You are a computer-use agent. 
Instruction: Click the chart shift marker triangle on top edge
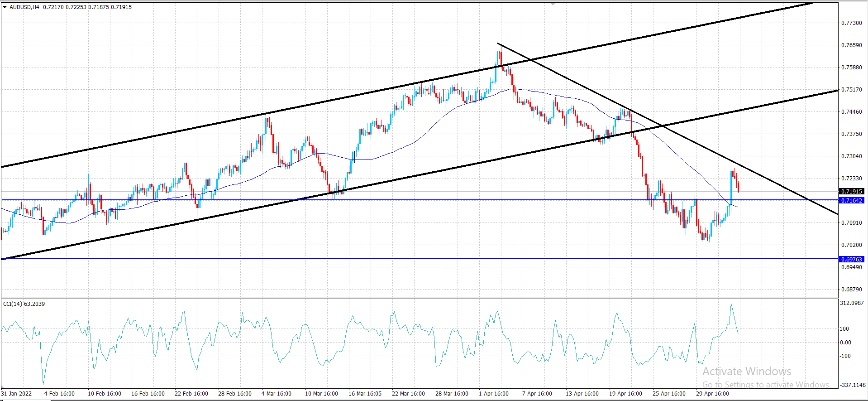coord(553,4)
